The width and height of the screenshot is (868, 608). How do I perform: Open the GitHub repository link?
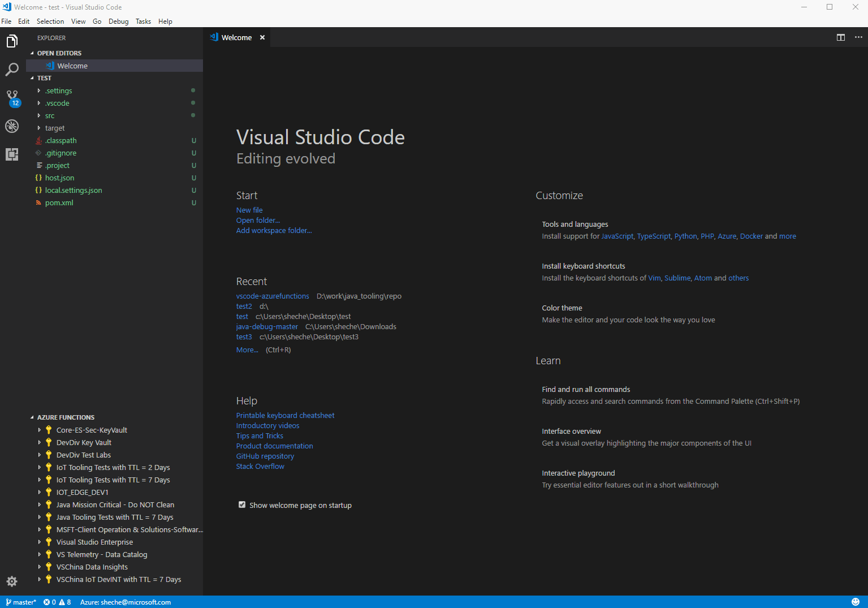[265, 456]
